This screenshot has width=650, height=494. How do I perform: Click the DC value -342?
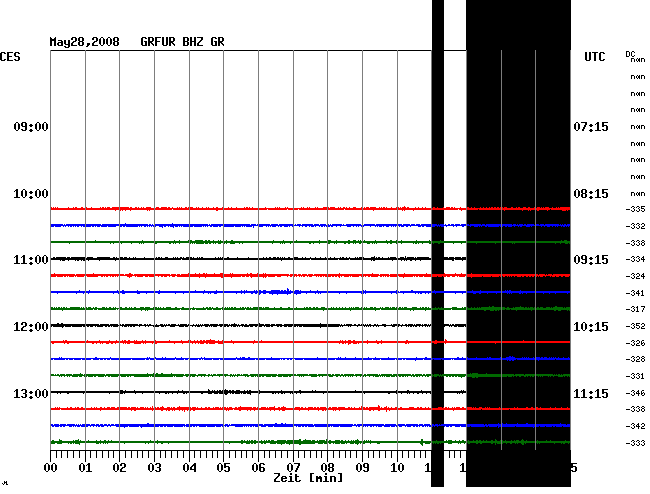click(x=635, y=426)
